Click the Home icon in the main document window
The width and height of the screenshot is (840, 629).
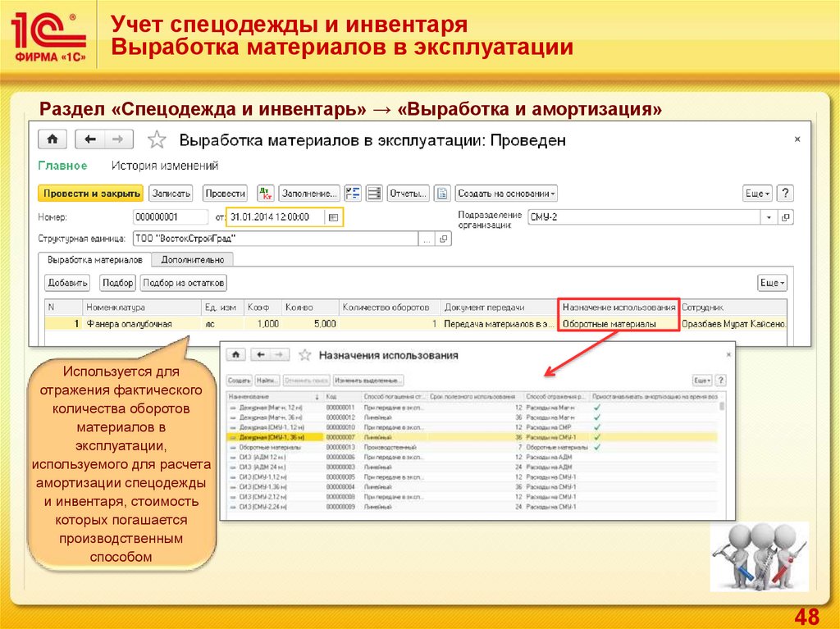[x=52, y=139]
